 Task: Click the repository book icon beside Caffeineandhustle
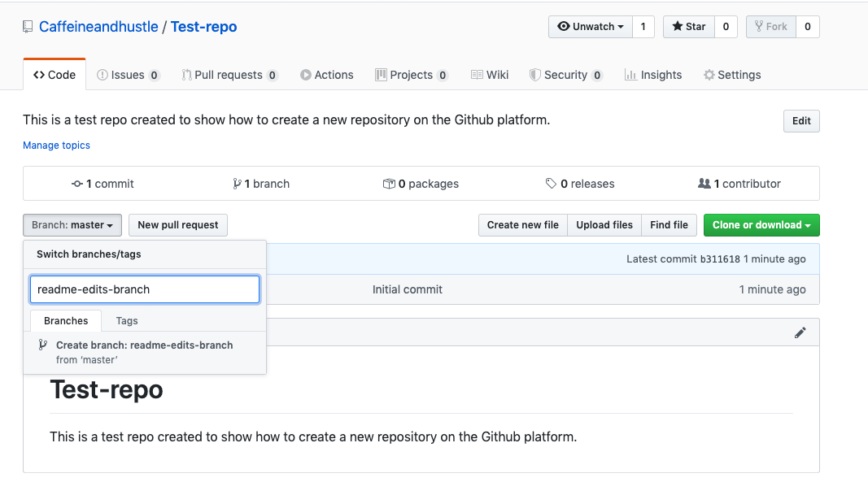(28, 27)
